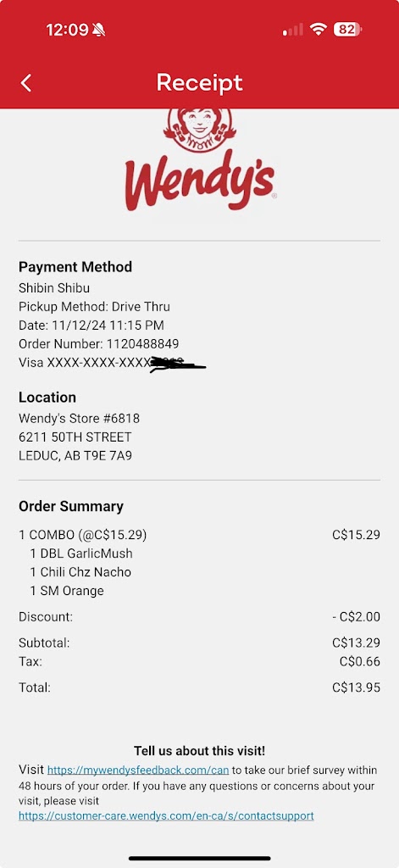Tap the 12:09 clock in status bar
Image resolution: width=399 pixels, height=868 pixels.
(x=68, y=30)
